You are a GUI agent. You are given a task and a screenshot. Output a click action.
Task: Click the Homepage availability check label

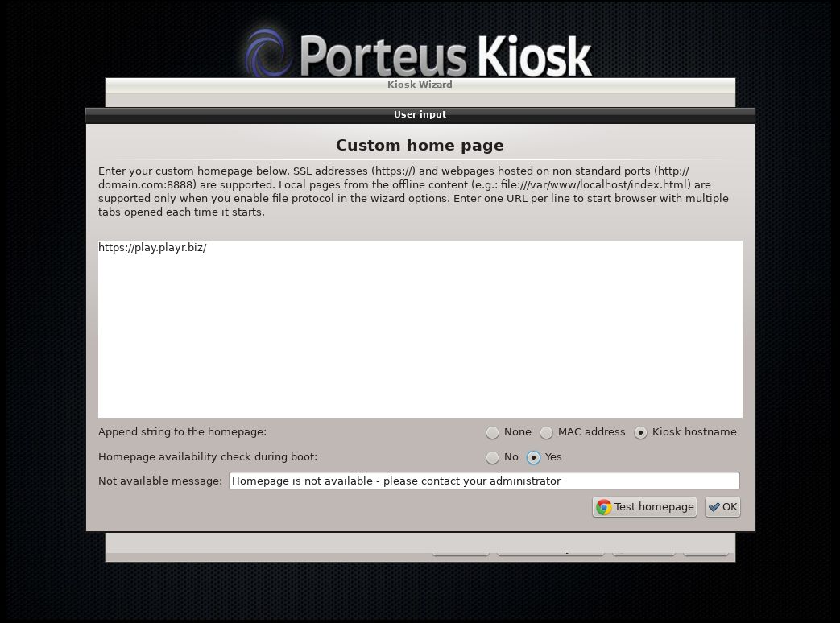[x=207, y=457]
